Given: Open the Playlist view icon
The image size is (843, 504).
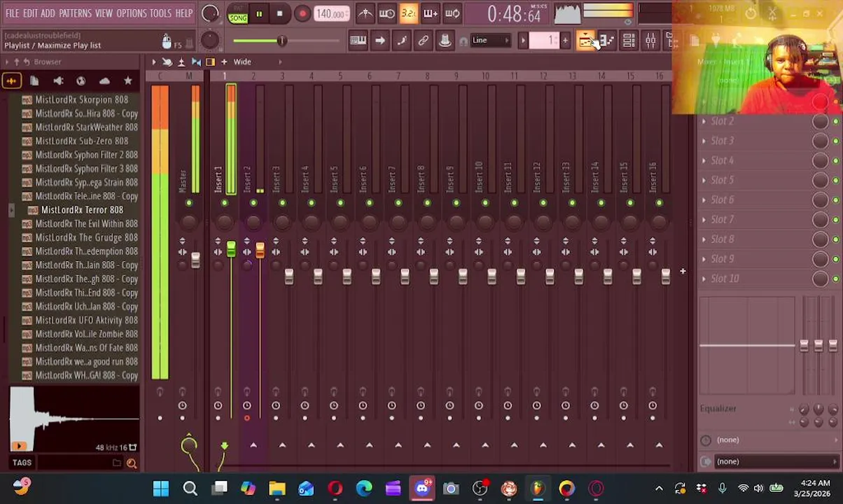Looking at the screenshot, I should [586, 41].
